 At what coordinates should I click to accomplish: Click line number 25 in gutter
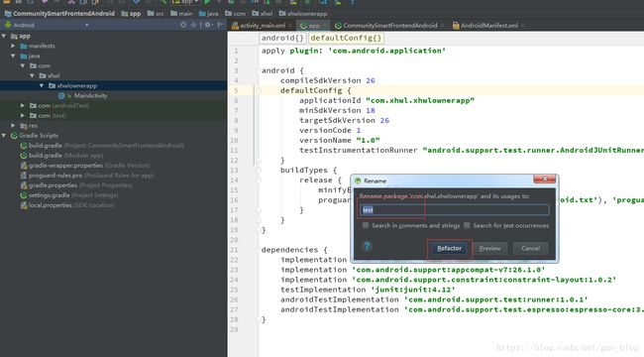click(234, 290)
